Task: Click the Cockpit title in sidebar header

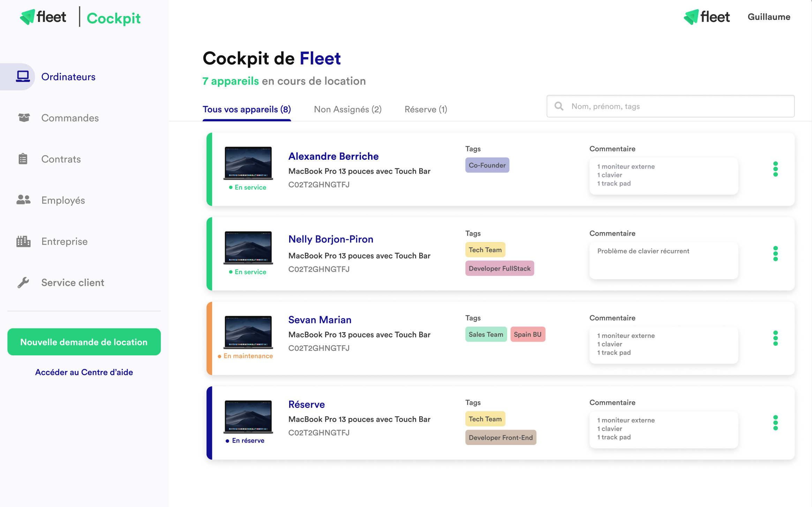Action: pyautogui.click(x=114, y=18)
